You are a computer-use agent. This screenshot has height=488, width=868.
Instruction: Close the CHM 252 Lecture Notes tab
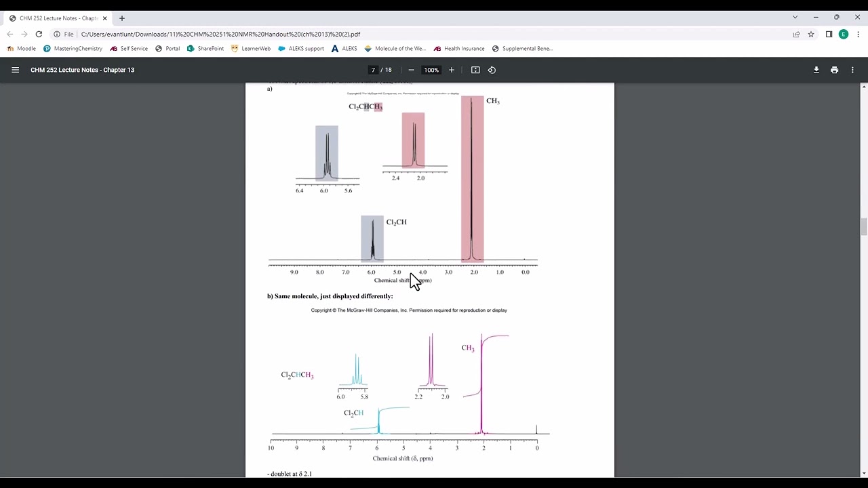(x=105, y=18)
